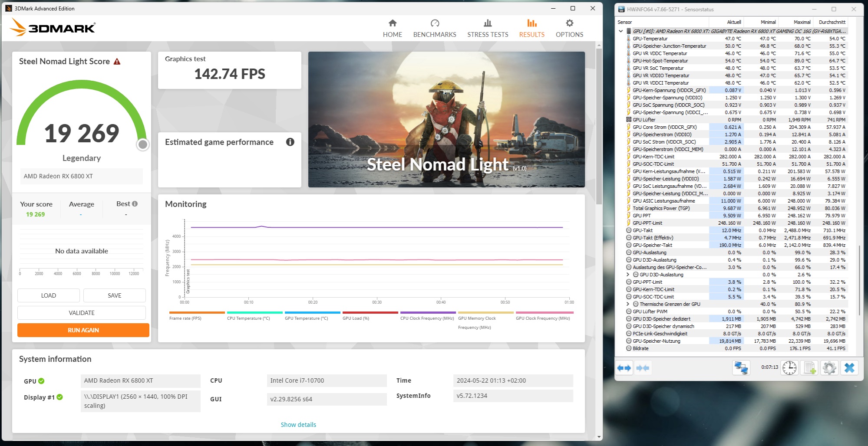Reset HWiNFO clock timer button
The width and height of the screenshot is (868, 446).
(x=789, y=368)
